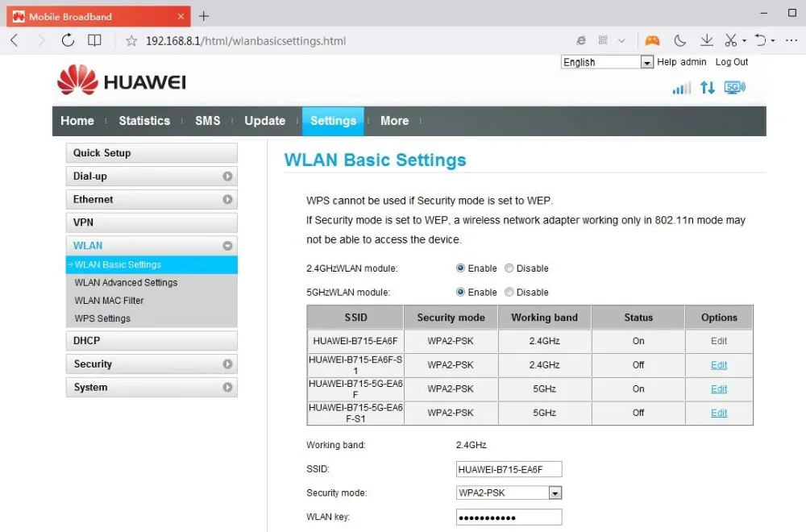Image resolution: width=806 pixels, height=532 pixels.
Task: Reload the page with refresh icon
Action: coord(68,40)
